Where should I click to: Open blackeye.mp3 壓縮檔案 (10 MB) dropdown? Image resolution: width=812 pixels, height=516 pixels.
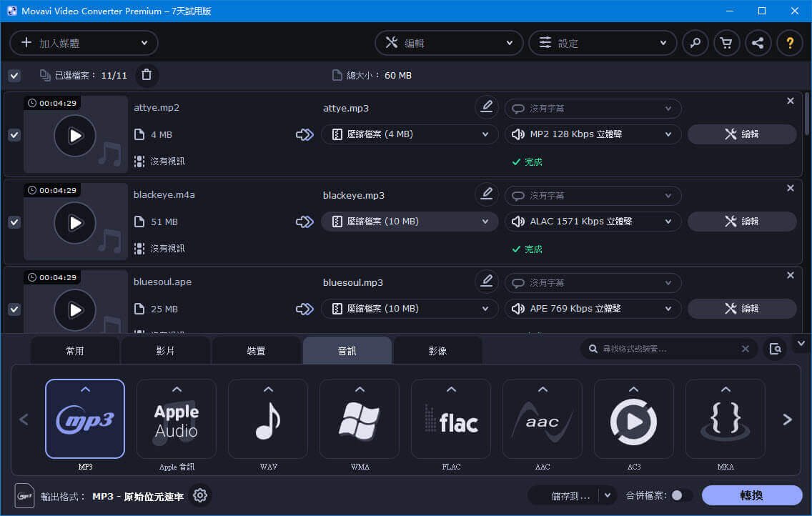tap(410, 222)
